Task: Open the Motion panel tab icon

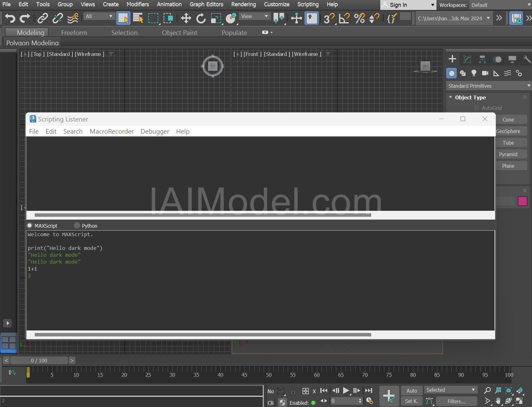Action: coord(497,59)
